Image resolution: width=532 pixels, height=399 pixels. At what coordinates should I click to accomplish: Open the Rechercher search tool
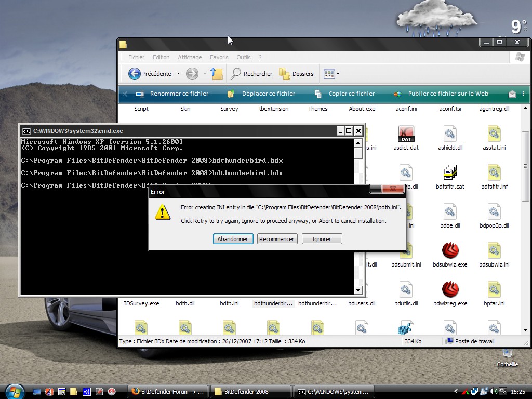tap(251, 74)
